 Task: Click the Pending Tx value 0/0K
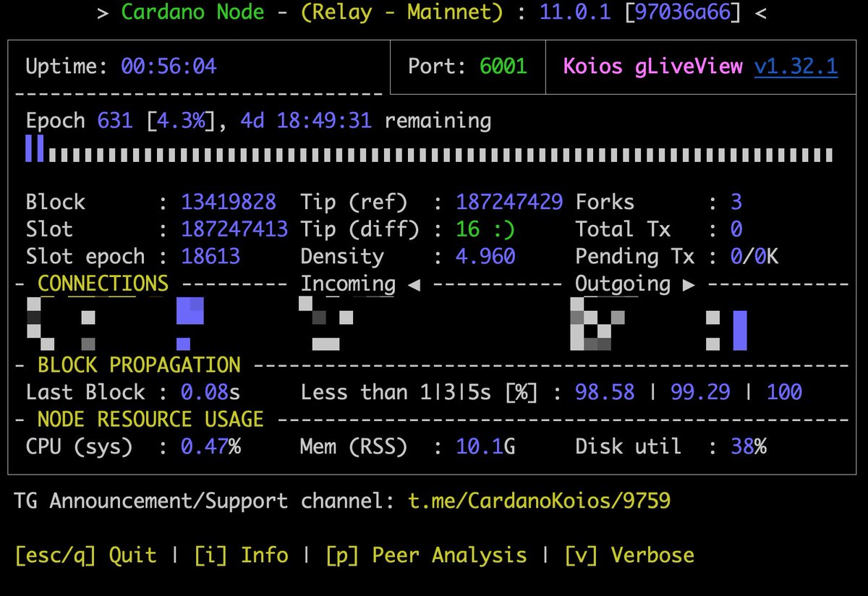pyautogui.click(x=754, y=256)
